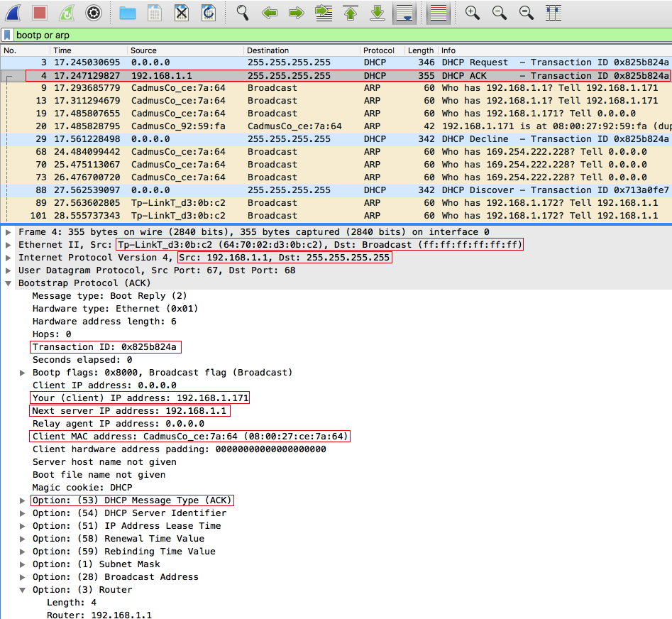Reload the capture file icon
The image size is (672, 619).
tap(209, 13)
